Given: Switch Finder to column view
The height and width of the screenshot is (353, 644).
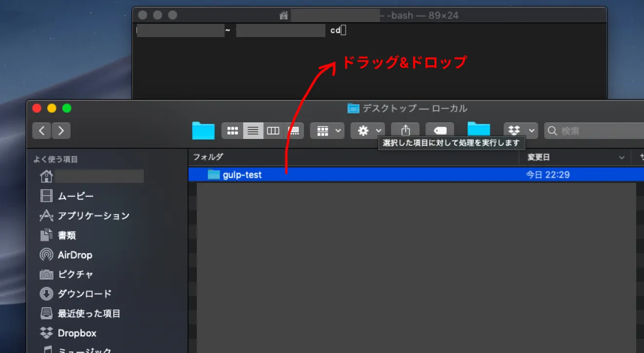Looking at the screenshot, I should 273,131.
